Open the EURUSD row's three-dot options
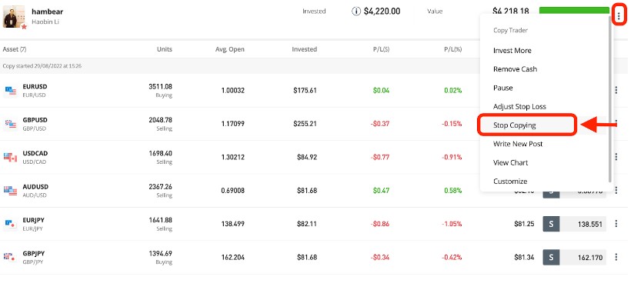This screenshot has height=290, width=644. tap(616, 90)
